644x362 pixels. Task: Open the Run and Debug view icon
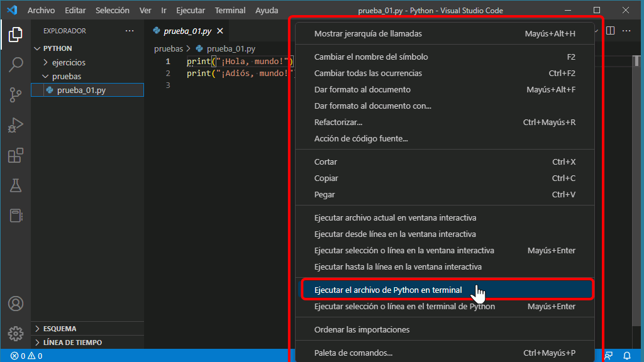click(x=16, y=125)
